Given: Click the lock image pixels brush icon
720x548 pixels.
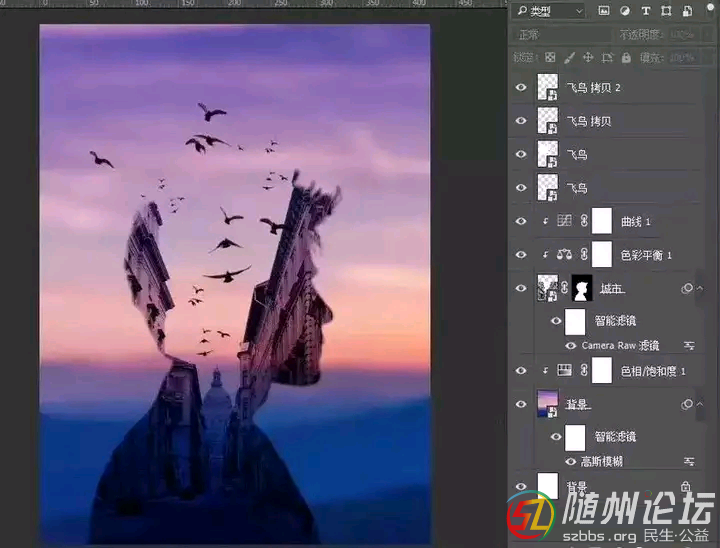Looking at the screenshot, I should [x=568, y=58].
